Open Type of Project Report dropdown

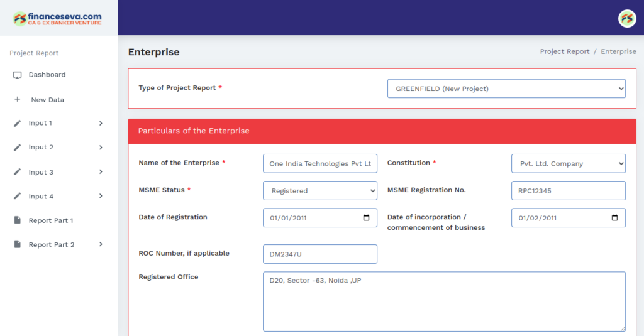click(x=506, y=89)
